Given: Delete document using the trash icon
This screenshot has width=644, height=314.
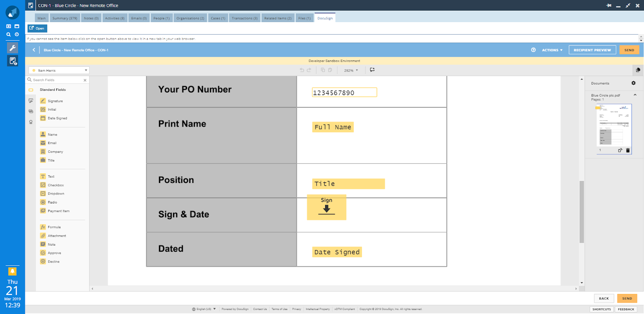Looking at the screenshot, I should point(628,150).
